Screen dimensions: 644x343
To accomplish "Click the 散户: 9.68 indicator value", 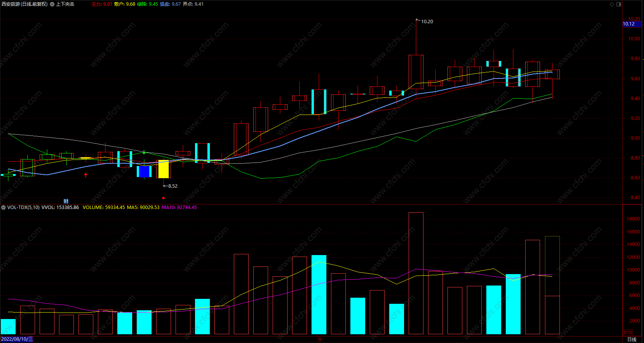I will pos(125,4).
